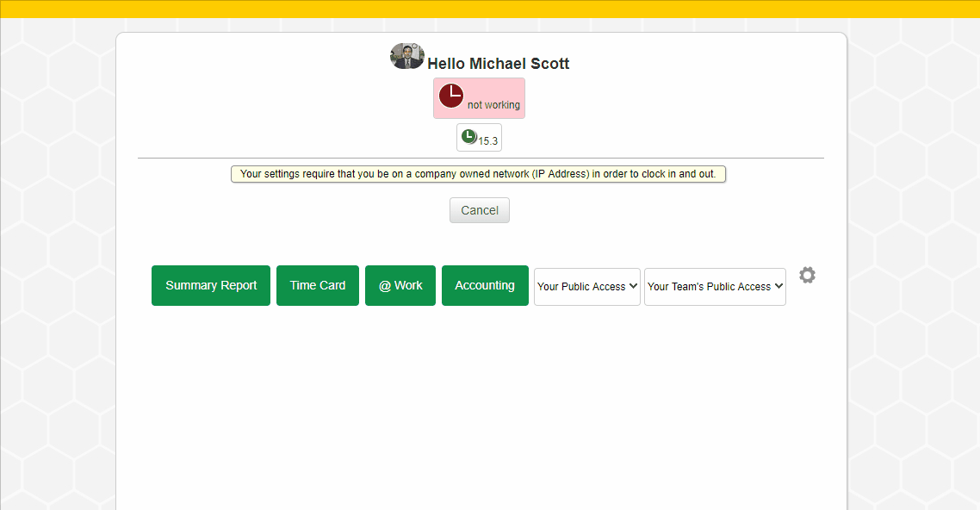Click the red clock 'not working' status button
The width and height of the screenshot is (980, 510).
(x=480, y=98)
